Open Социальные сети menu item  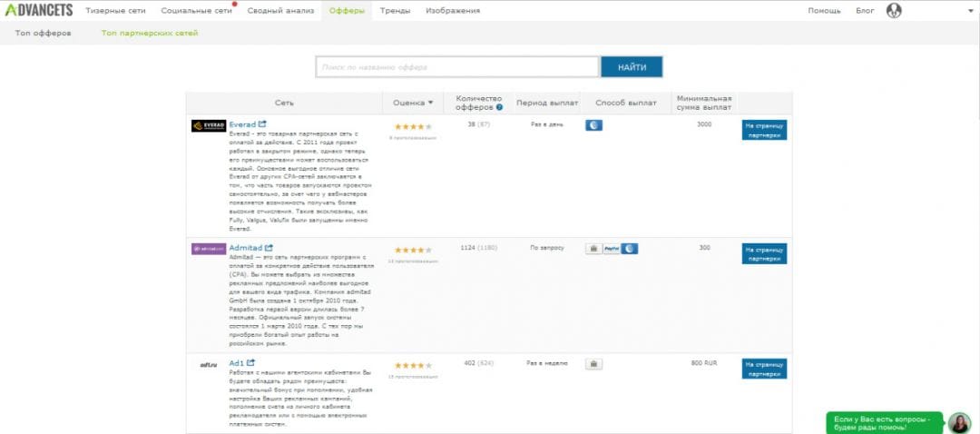[196, 11]
